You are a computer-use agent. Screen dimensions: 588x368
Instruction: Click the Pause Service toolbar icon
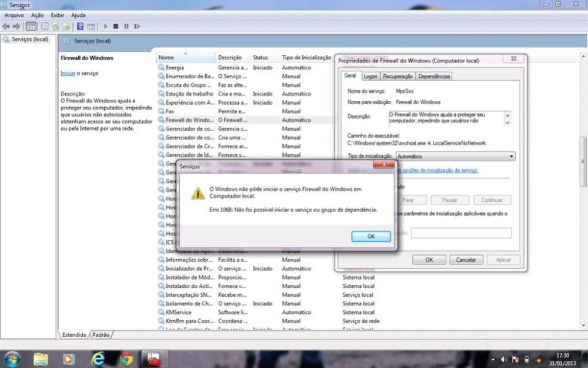point(126,26)
